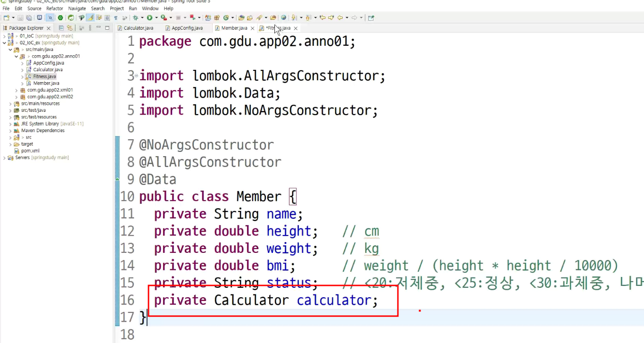The width and height of the screenshot is (644, 343).
Task: Click the Save All toolbar icon
Action: (x=29, y=18)
